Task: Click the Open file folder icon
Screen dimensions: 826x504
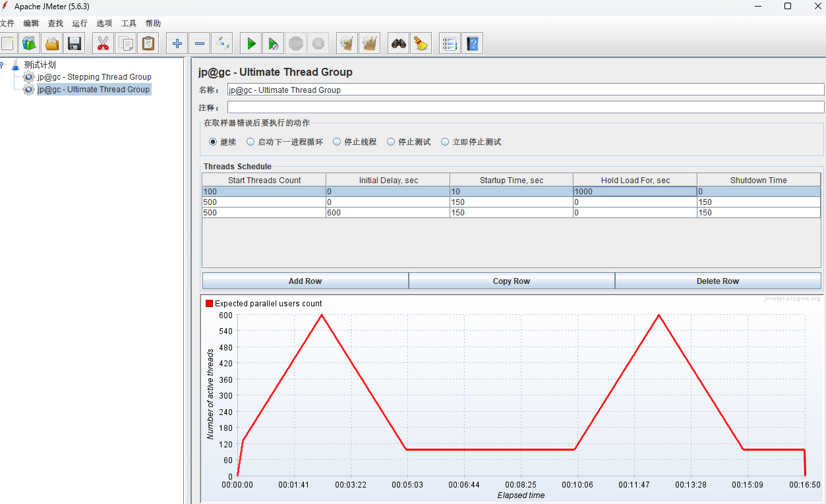Action: pyautogui.click(x=51, y=43)
